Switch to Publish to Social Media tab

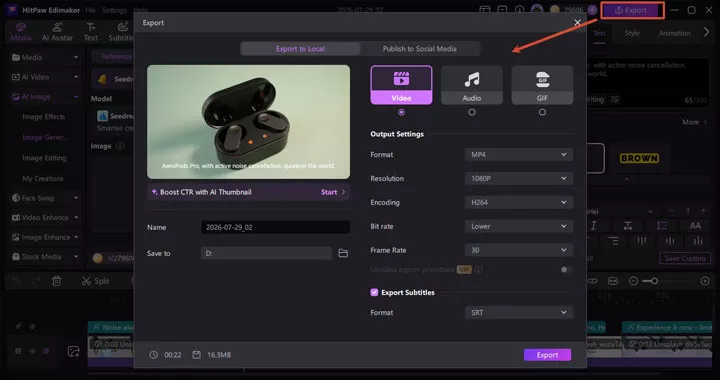(420, 49)
